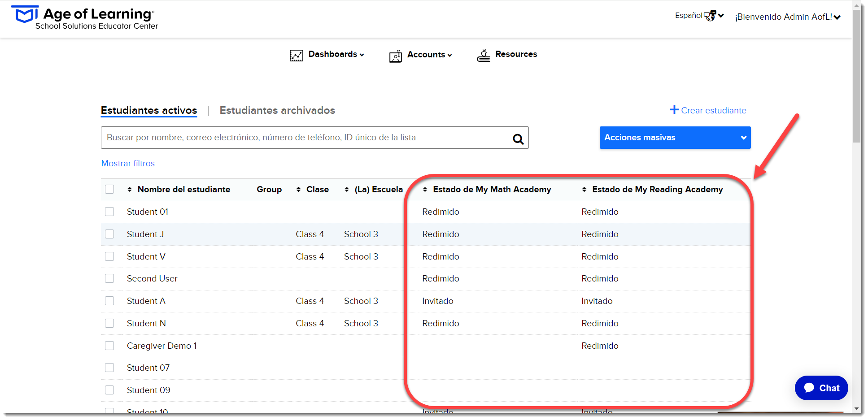Image resolution: width=868 pixels, height=420 pixels.
Task: Open the Chat bubble widget
Action: (821, 388)
